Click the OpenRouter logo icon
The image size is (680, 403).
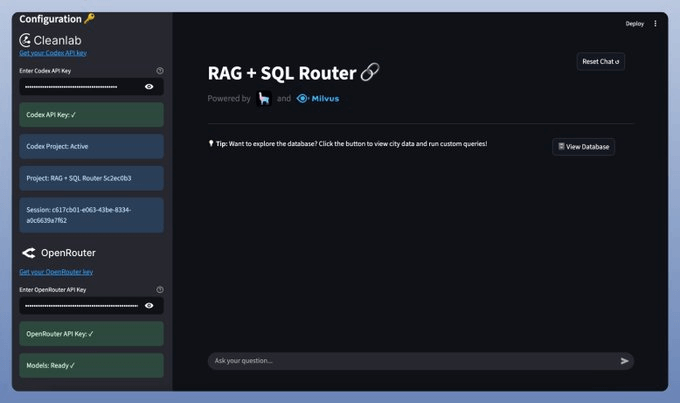(x=29, y=253)
